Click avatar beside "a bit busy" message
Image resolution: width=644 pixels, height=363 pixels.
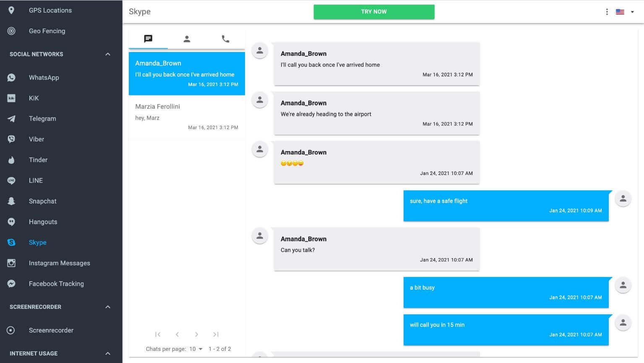tap(623, 285)
